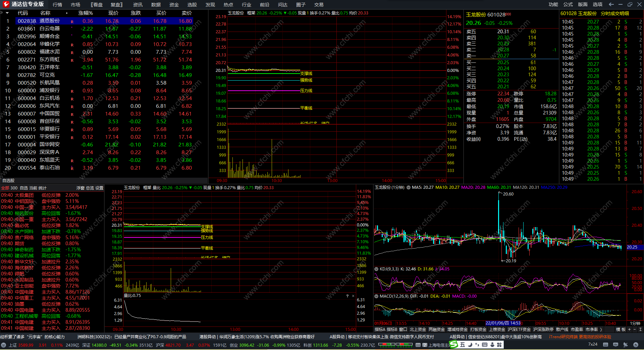The height and width of the screenshot is (350, 644).
Task: Click the monitor icon in the status bar
Action: [615, 345]
